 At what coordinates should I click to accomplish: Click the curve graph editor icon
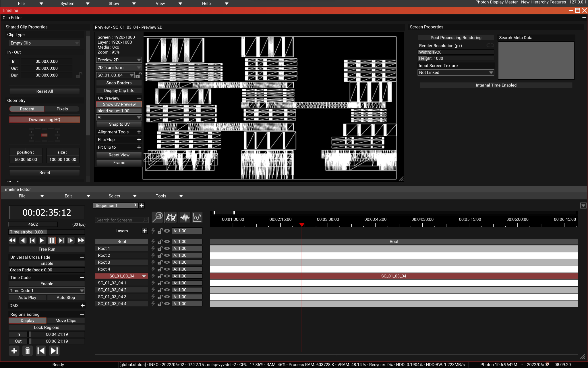coord(197,218)
